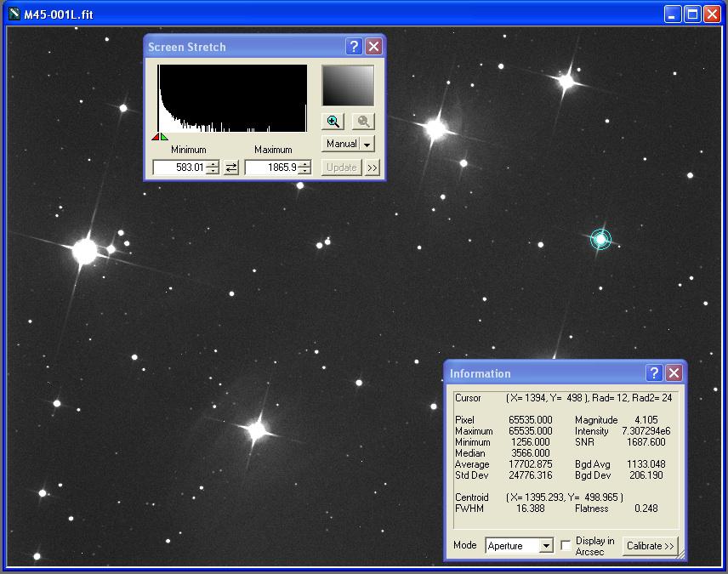Click the Maximum value field 1865.9
Screen dimensions: 728x574
(270, 168)
